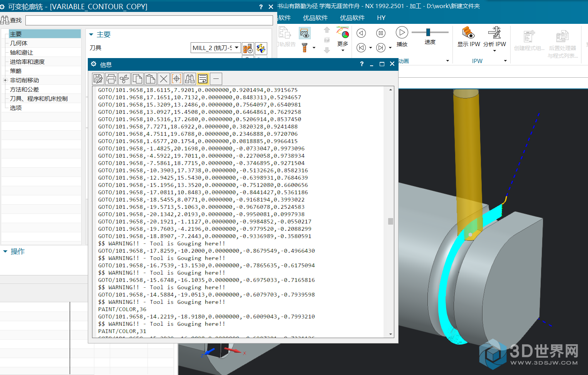Click the edit tool icon beside MILL_2
Image resolution: width=588 pixels, height=375 pixels.
coord(261,48)
